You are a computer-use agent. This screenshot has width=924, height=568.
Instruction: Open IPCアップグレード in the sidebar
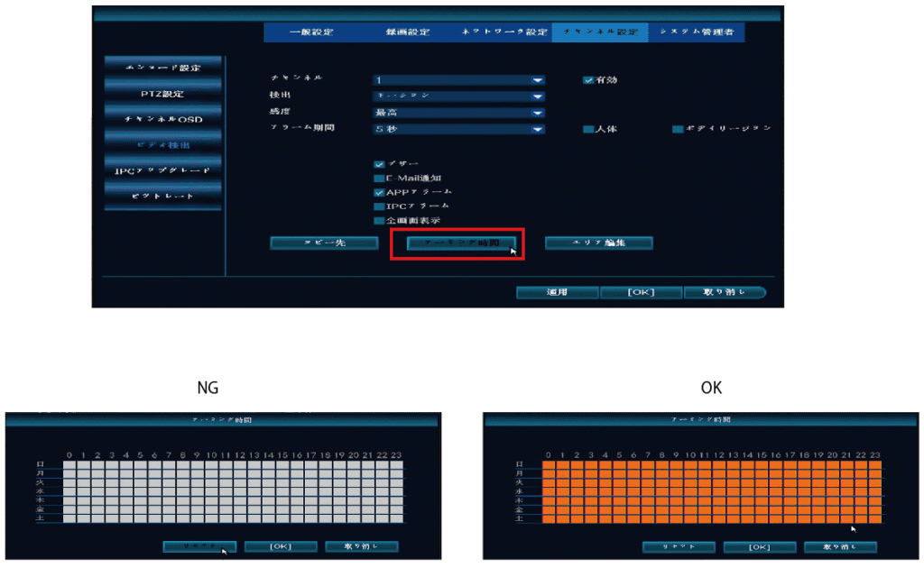pyautogui.click(x=162, y=170)
